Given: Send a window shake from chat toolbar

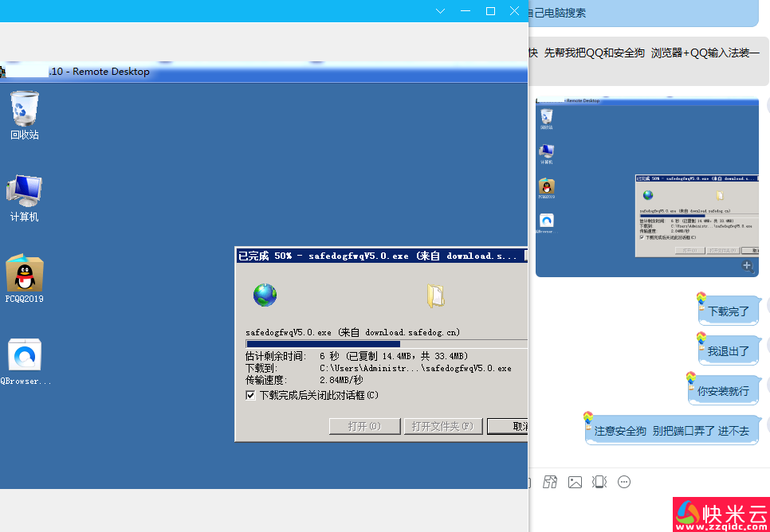Looking at the screenshot, I should (599, 482).
